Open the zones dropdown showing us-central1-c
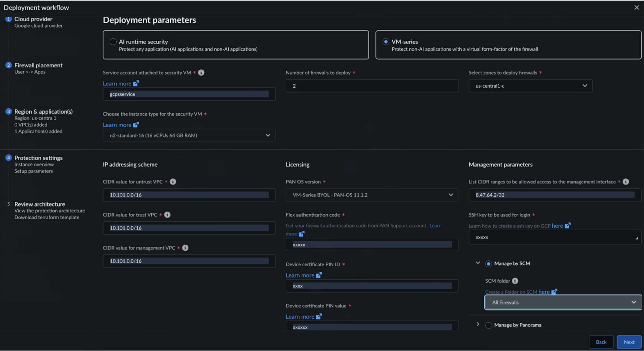Screen dimensions: 644x351 pos(530,86)
